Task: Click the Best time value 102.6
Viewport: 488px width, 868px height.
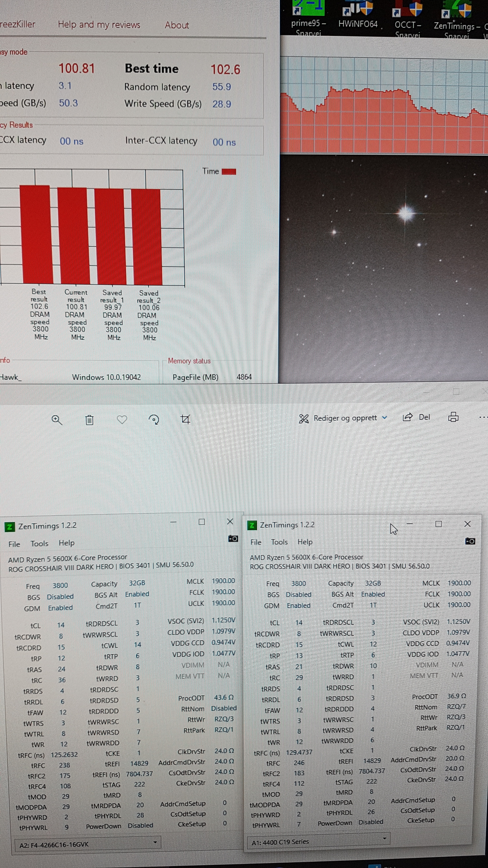Action: tap(225, 70)
